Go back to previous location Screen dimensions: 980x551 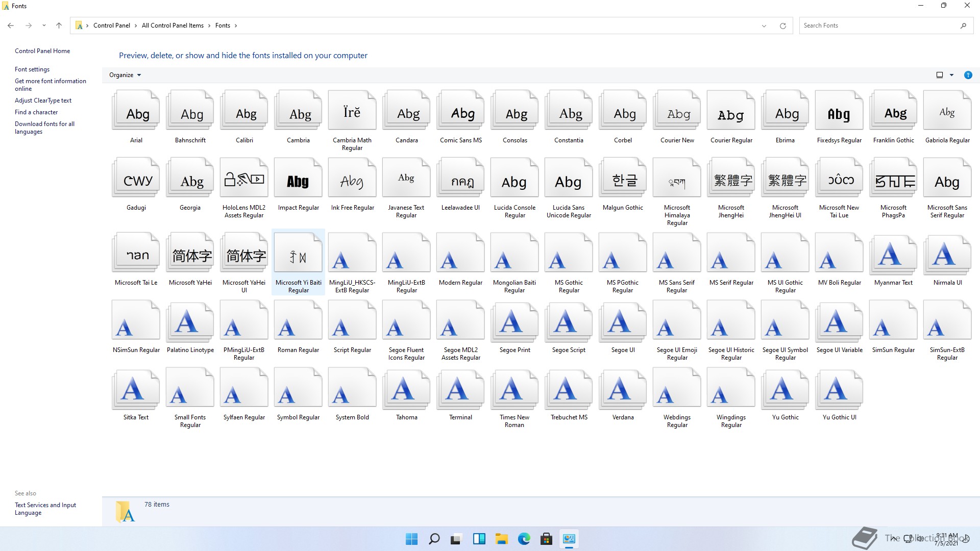[11, 26]
